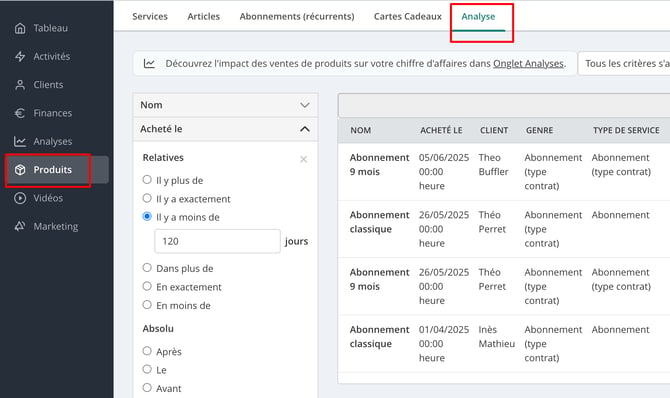Click the 05/06/2025 purchase date cell

click(x=444, y=172)
